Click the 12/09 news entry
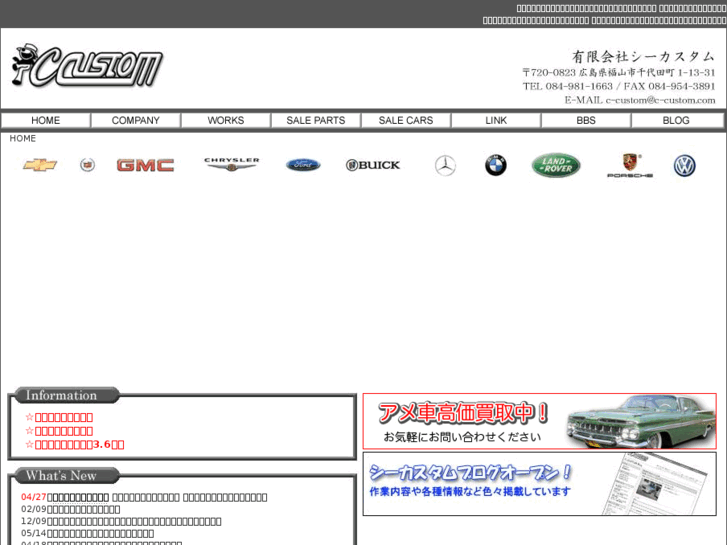Image resolution: width=727 pixels, height=545 pixels. [x=121, y=521]
